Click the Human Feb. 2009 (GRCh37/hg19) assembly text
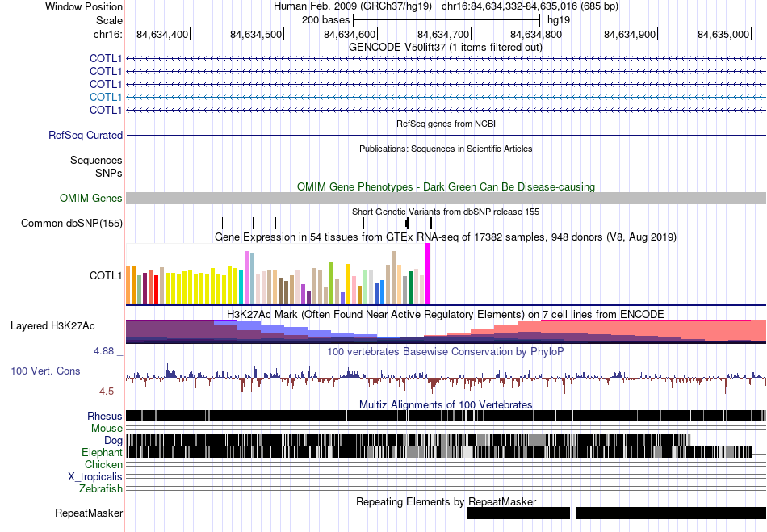This screenshot has width=767, height=532. 353,6
